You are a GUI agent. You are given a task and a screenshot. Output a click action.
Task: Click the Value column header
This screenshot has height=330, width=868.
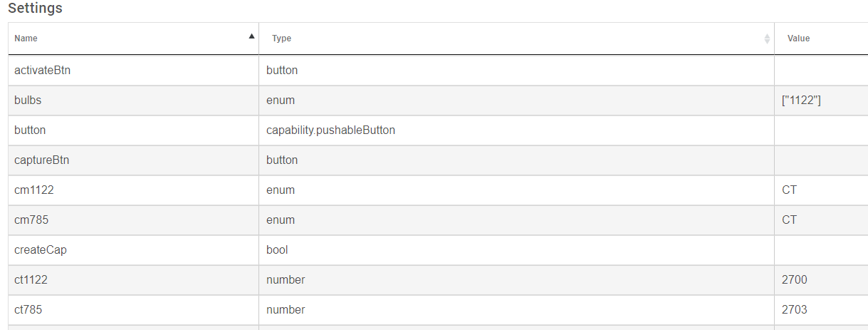click(821, 38)
